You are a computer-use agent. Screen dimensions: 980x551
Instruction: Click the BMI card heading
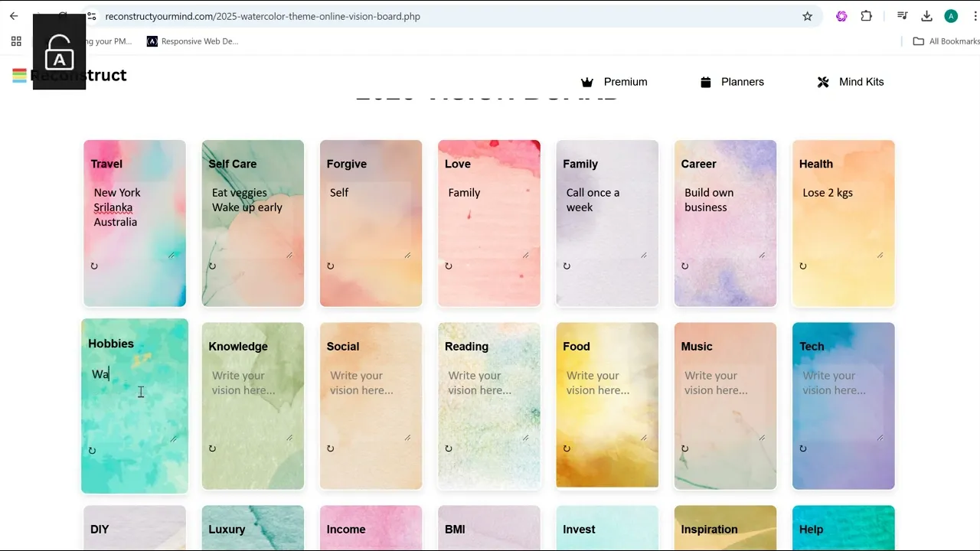pyautogui.click(x=455, y=530)
